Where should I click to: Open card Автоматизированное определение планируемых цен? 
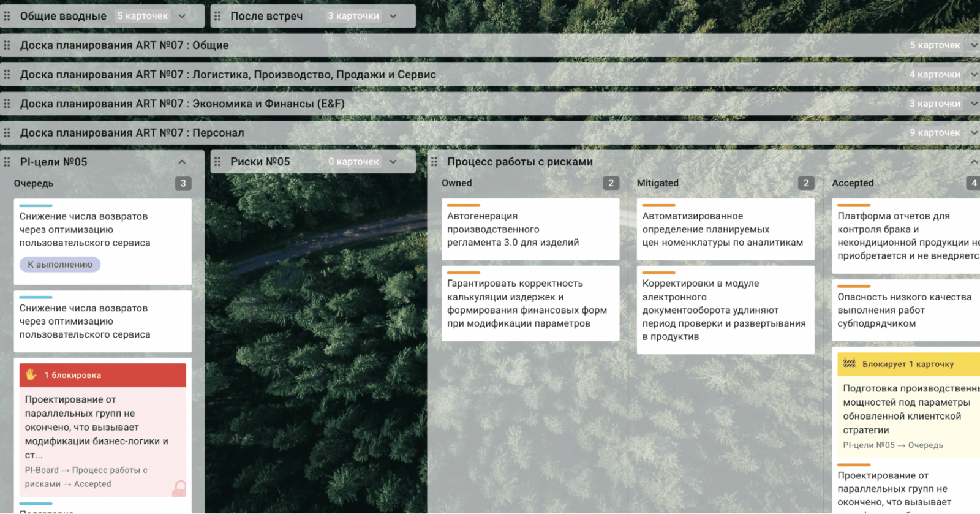pos(726,229)
